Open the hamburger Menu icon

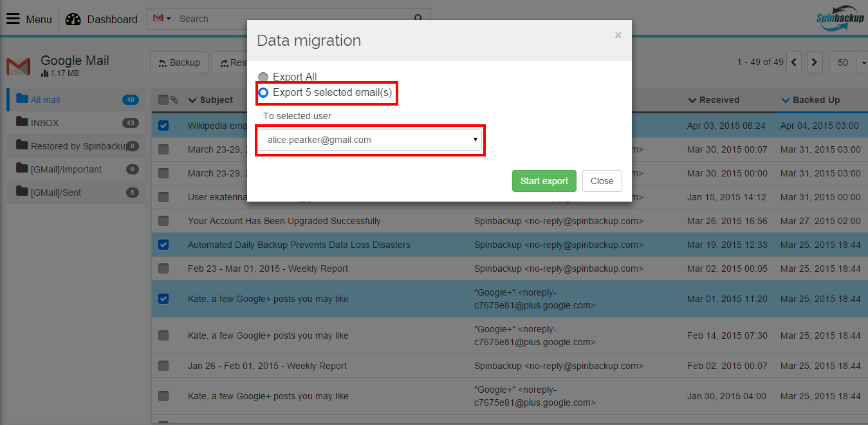[13, 19]
